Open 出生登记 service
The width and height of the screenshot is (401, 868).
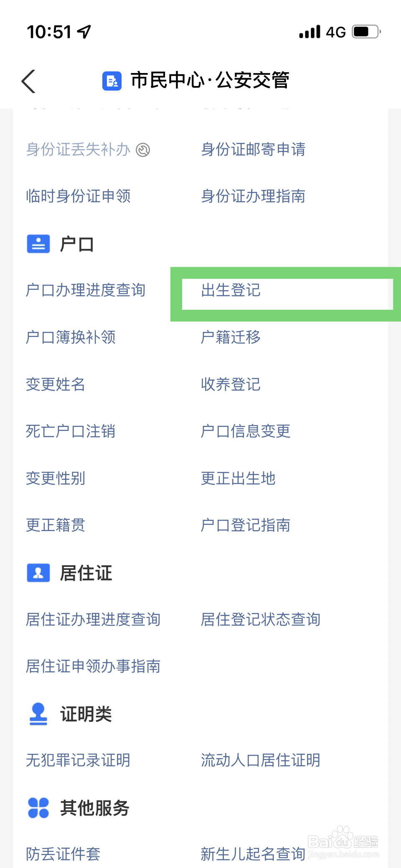tap(231, 290)
